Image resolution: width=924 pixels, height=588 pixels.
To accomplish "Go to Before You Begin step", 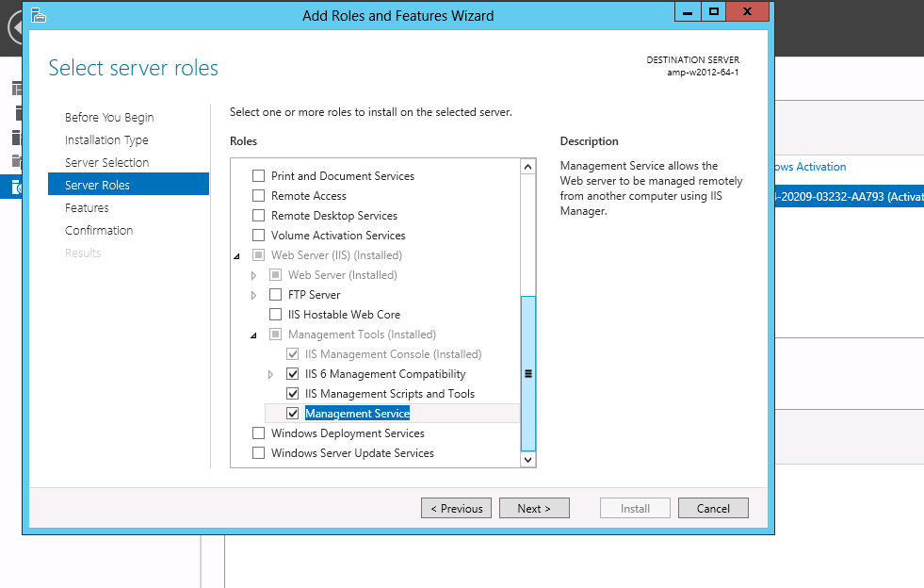I will click(x=109, y=118).
